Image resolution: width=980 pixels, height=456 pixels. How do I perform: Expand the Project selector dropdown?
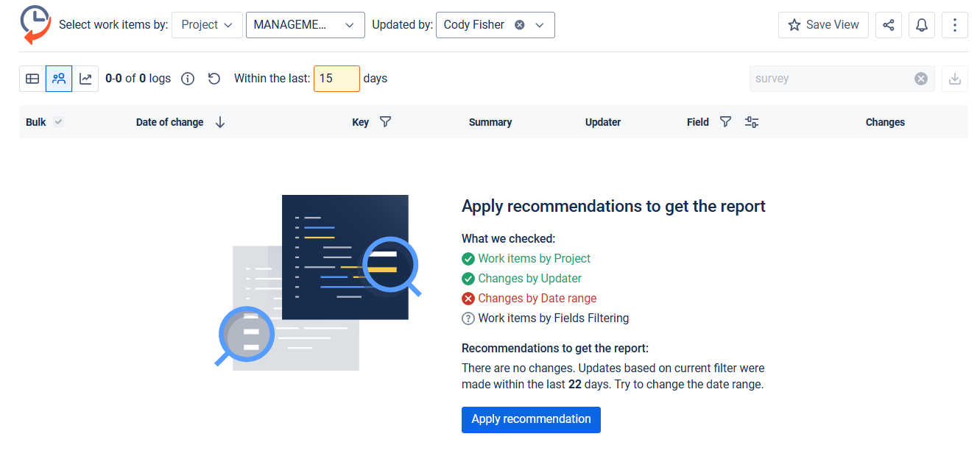[x=207, y=25]
